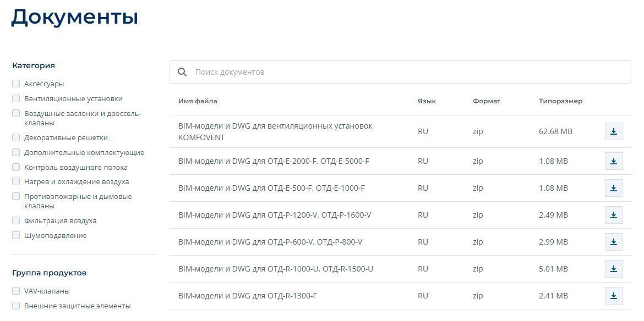Download ОТД-R-1000-U, ОТД-R-1500-U zip file
The image size is (644, 321).
click(x=613, y=269)
